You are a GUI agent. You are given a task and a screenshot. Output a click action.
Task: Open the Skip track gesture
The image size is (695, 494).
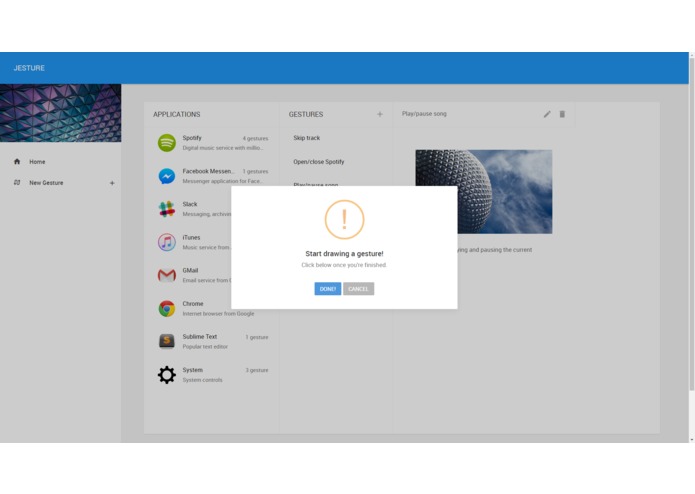pyautogui.click(x=307, y=138)
